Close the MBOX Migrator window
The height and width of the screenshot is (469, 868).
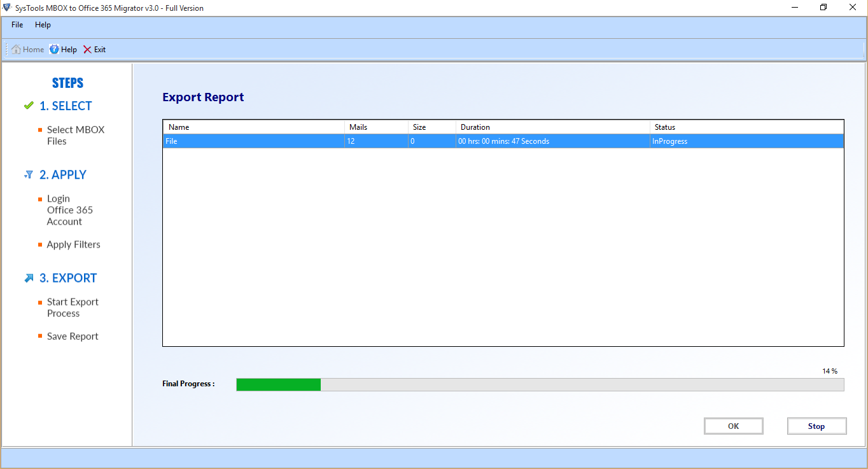(x=853, y=8)
